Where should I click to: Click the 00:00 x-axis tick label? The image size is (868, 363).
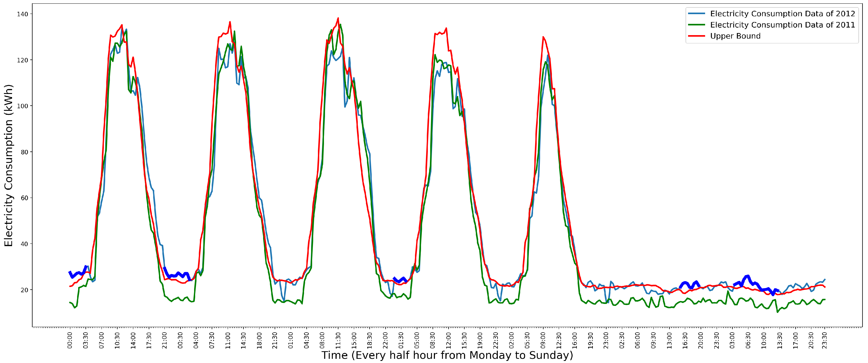[x=70, y=340]
